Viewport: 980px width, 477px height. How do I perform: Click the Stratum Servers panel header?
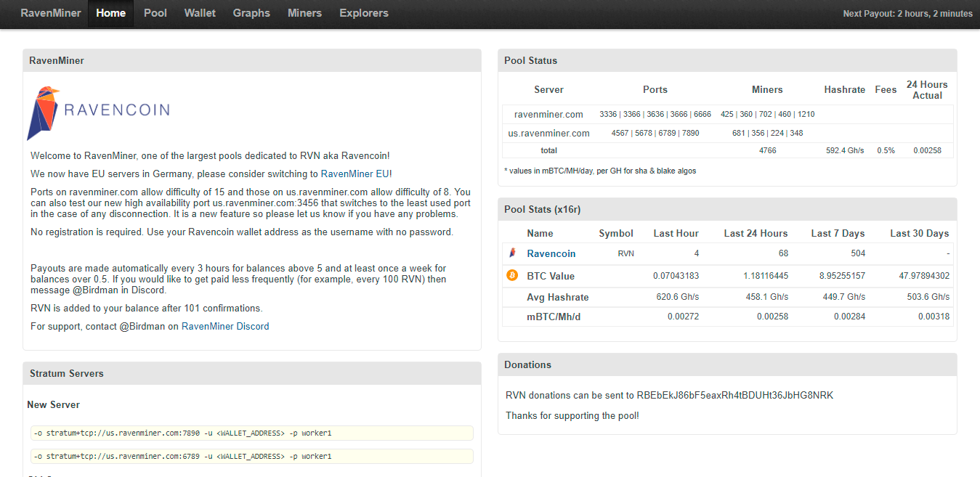(252, 373)
